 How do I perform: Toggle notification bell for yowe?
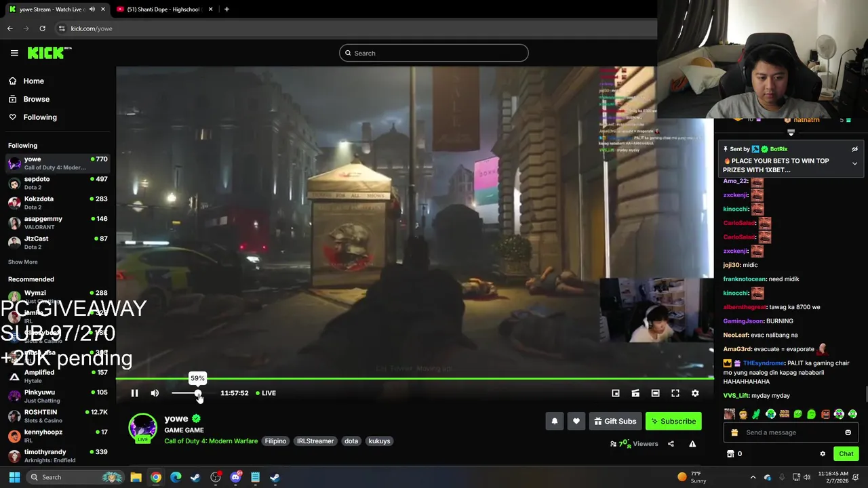554,421
